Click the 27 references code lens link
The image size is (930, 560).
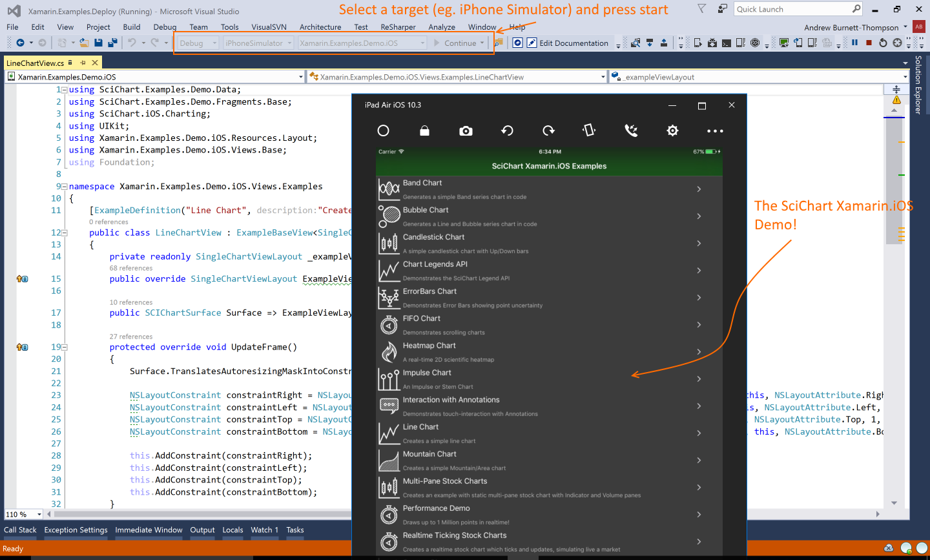[x=131, y=337]
